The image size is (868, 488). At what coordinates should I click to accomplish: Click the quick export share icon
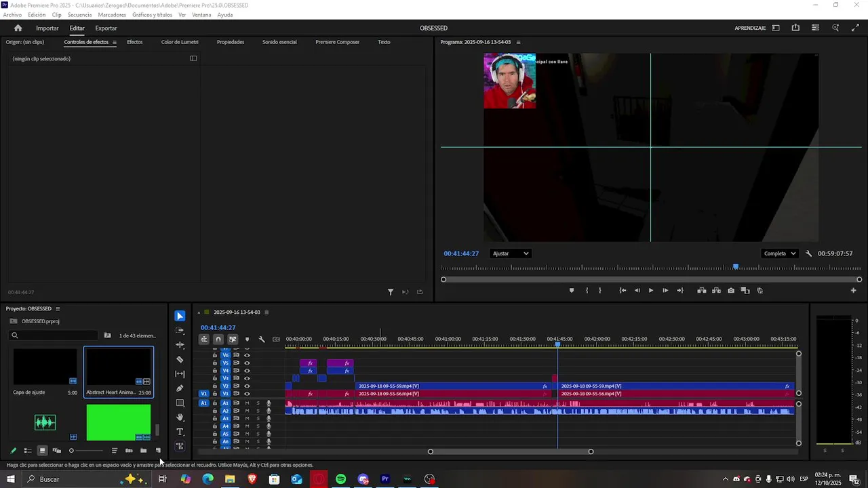795,28
